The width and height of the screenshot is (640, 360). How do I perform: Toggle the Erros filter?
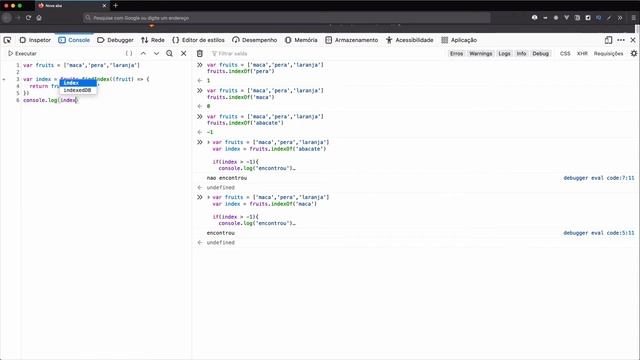456,53
